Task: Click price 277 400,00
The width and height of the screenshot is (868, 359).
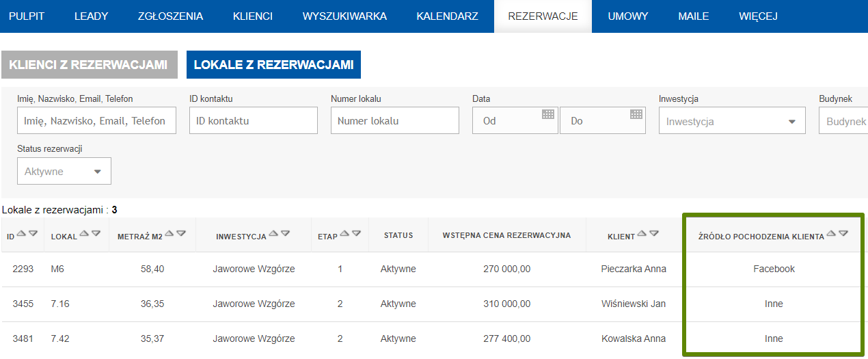Action: [x=506, y=338]
